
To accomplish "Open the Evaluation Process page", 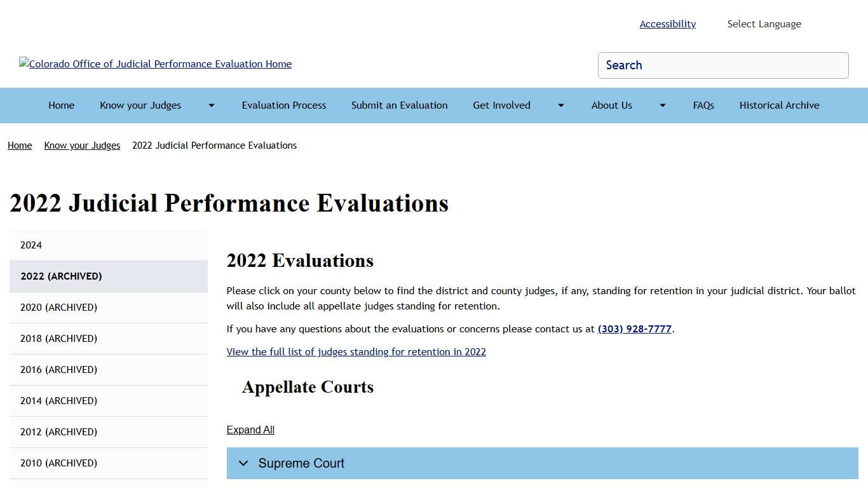I will tap(283, 105).
